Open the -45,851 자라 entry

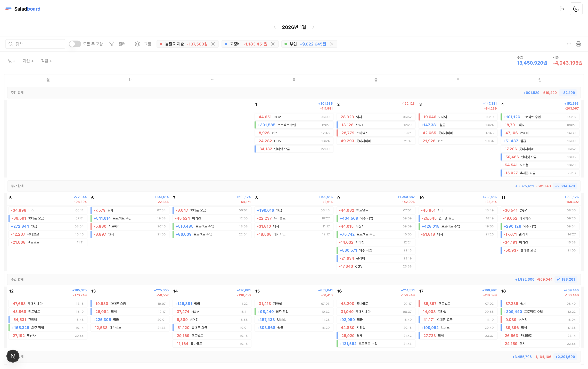point(458,210)
